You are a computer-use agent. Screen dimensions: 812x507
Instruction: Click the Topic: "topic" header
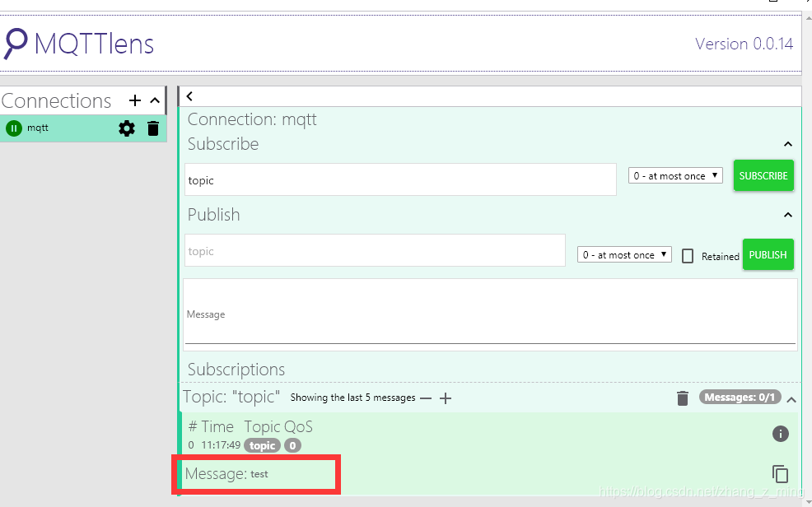[231, 397]
